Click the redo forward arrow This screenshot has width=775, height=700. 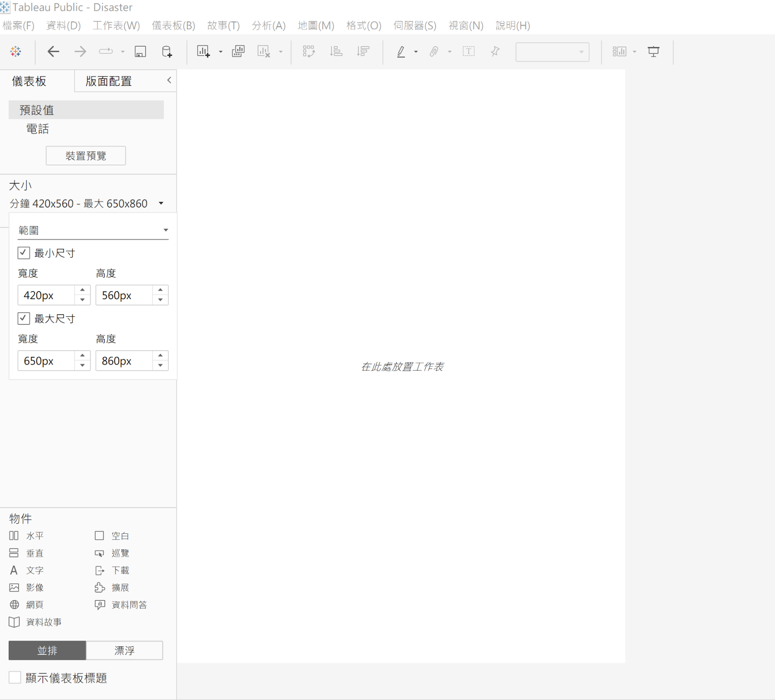(80, 51)
